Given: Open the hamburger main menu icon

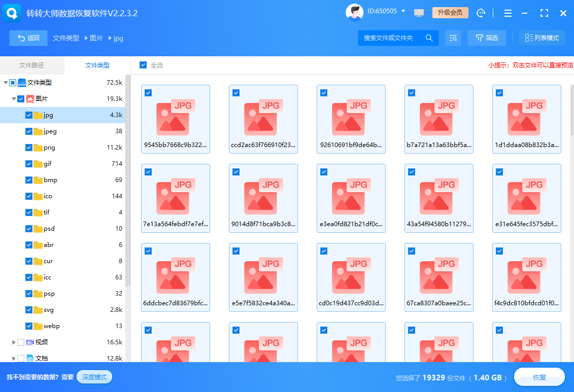Looking at the screenshot, I should pos(508,13).
